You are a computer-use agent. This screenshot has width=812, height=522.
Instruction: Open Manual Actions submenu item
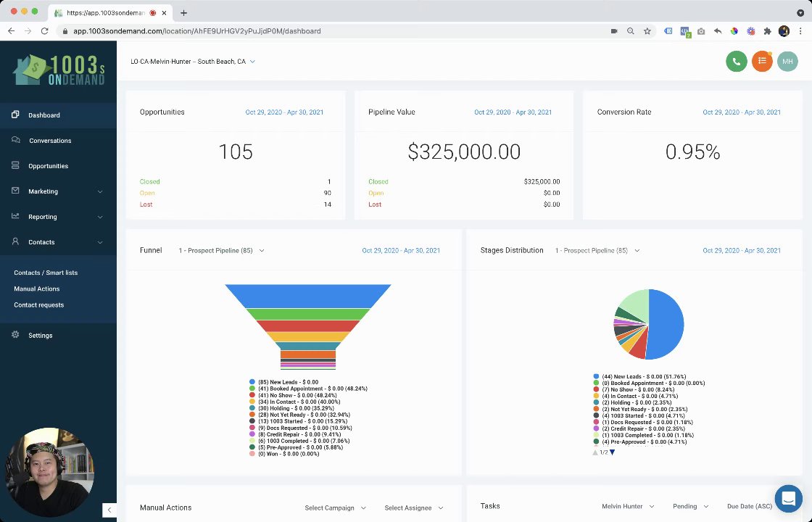[37, 289]
